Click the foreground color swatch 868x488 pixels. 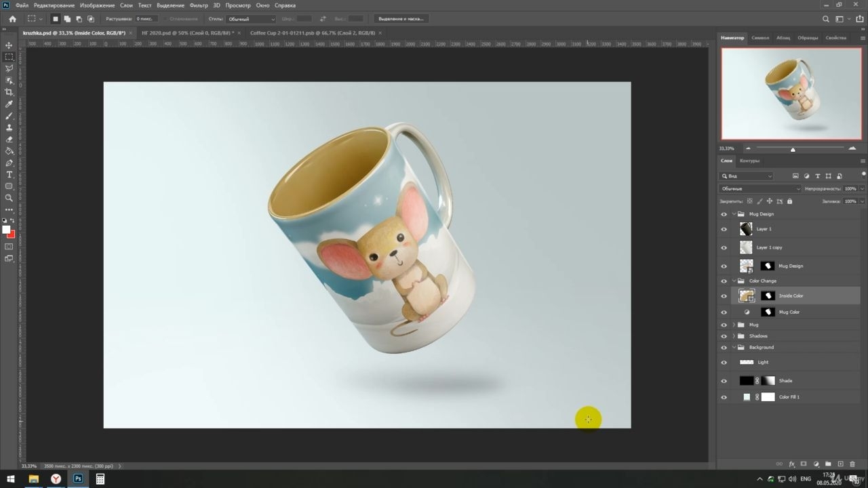click(x=6, y=230)
